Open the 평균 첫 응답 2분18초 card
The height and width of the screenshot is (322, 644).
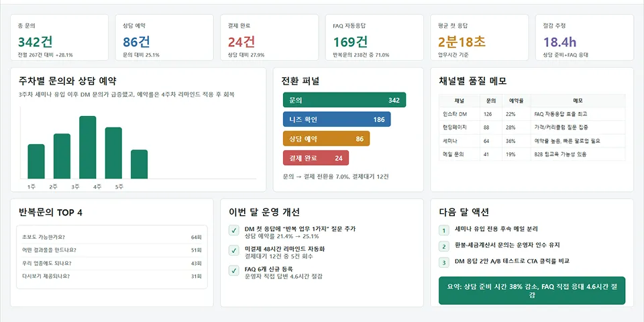pyautogui.click(x=479, y=38)
